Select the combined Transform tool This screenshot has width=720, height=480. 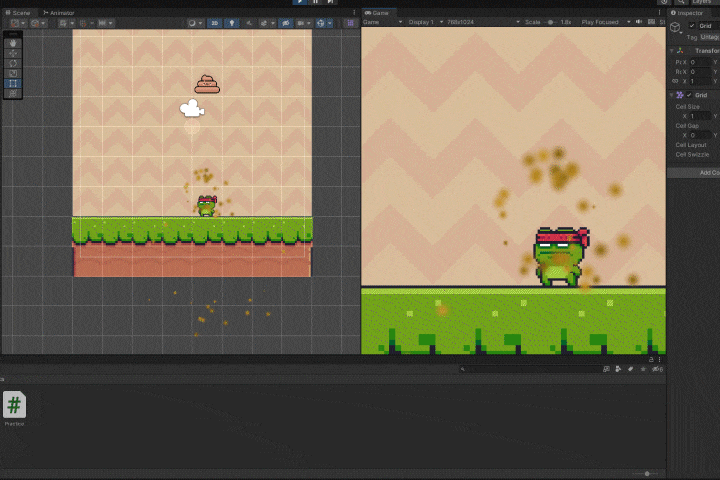click(x=13, y=94)
